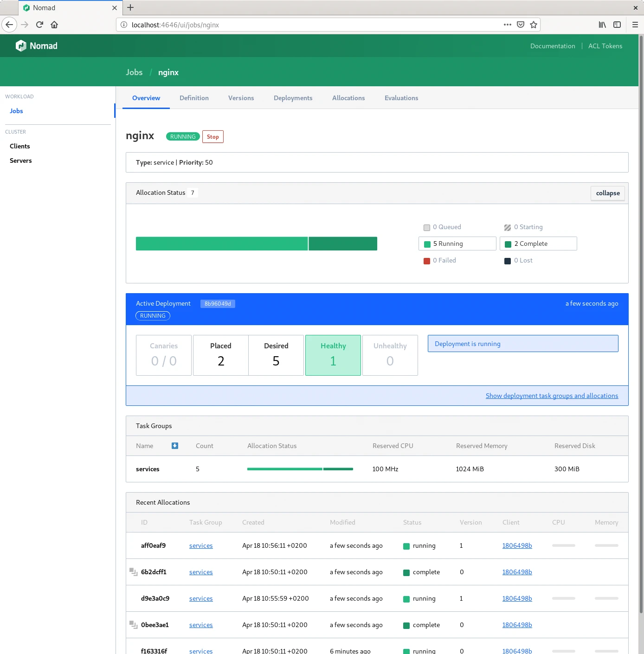Click the Name column sort arrow

(x=175, y=446)
